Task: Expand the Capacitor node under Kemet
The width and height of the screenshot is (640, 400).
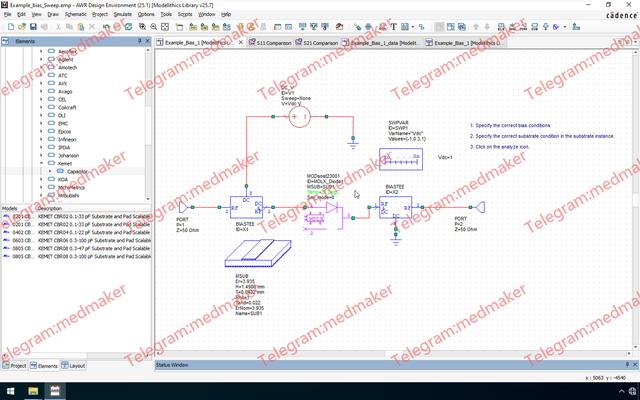Action: tap(50, 171)
